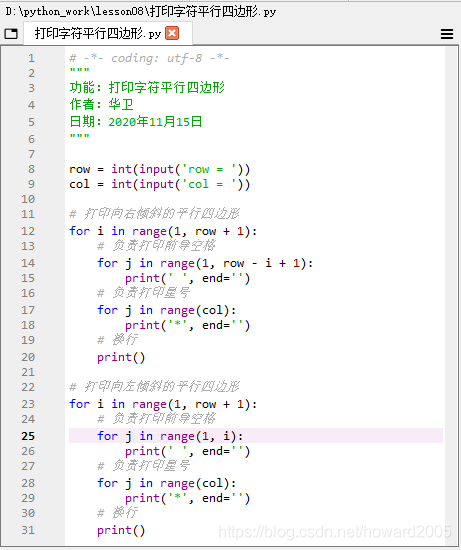Click the 负责打印星号 comment on line 16
Image resolution: width=461 pixels, height=550 pixels.
coord(144,293)
